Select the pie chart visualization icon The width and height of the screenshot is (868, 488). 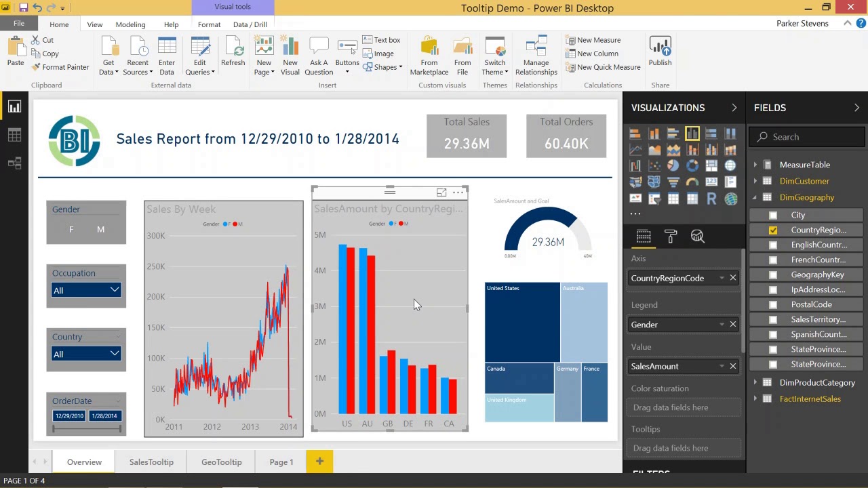pyautogui.click(x=673, y=165)
